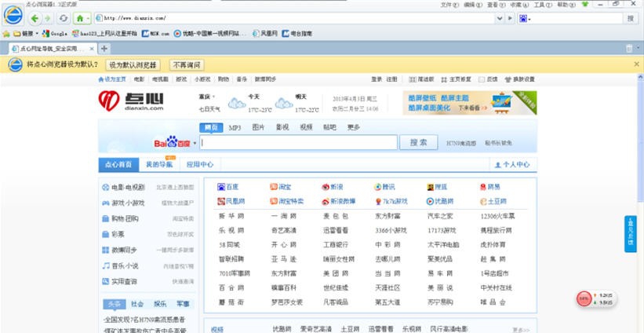The image size is (644, 333).
Task: Expand the address bar history dropdown
Action: (x=500, y=18)
